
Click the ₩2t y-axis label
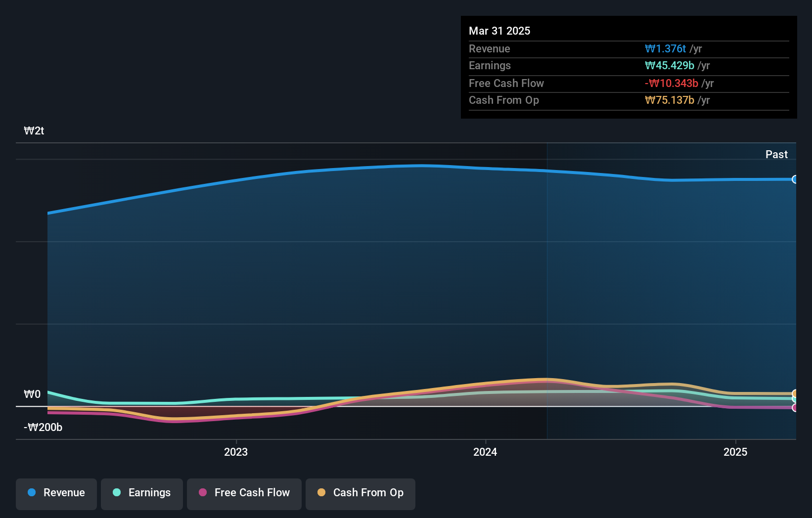34,131
